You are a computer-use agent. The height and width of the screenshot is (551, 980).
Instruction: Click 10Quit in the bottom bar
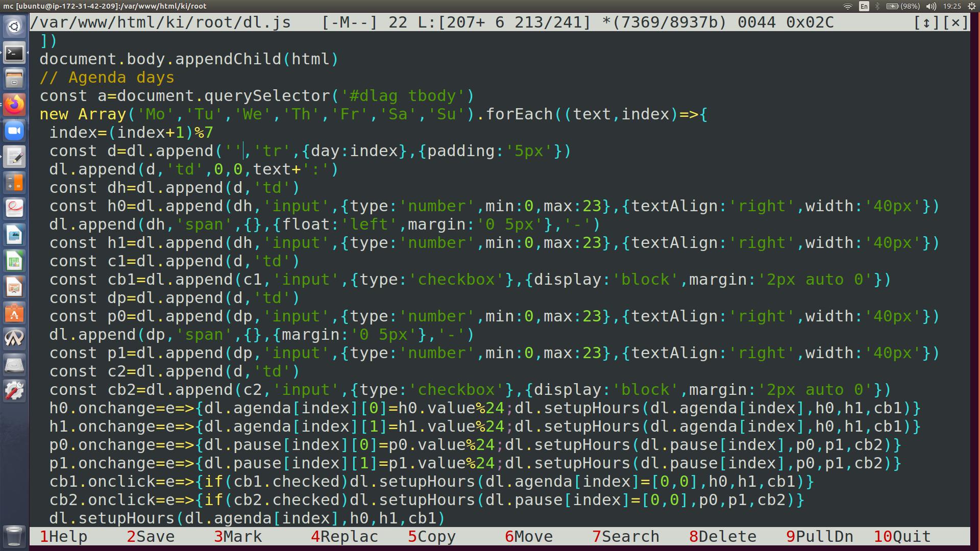point(902,537)
